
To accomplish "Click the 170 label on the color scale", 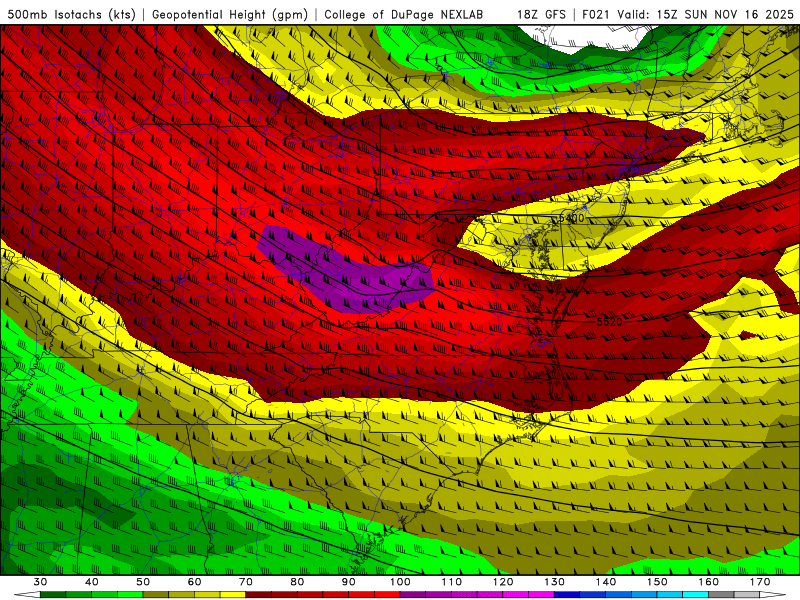I will [760, 582].
